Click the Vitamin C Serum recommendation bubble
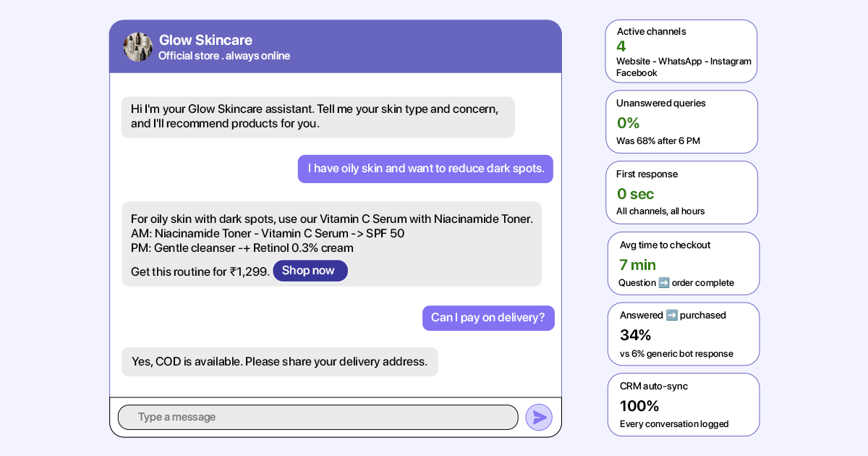The width and height of the screenshot is (868, 456). [x=331, y=244]
